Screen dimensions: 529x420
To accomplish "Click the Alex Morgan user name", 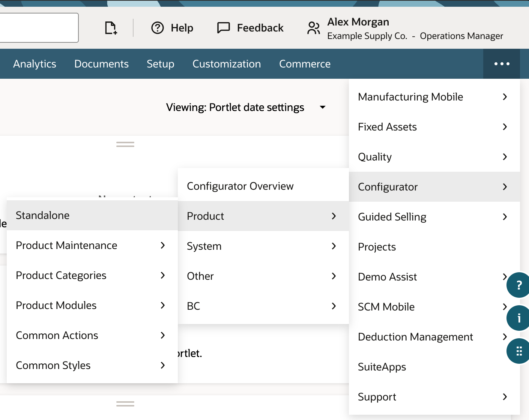I will tap(358, 22).
